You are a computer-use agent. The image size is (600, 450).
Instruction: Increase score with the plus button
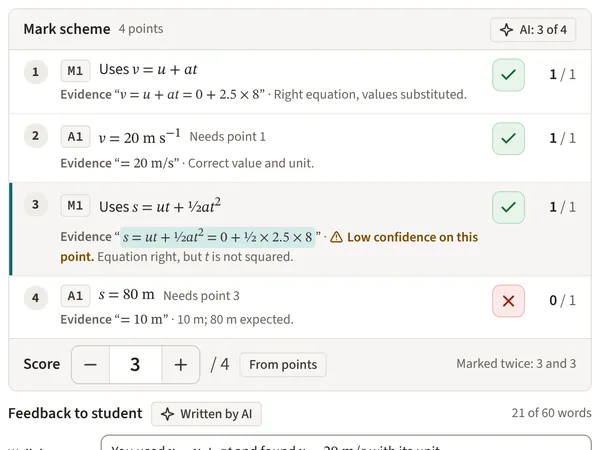pos(181,364)
